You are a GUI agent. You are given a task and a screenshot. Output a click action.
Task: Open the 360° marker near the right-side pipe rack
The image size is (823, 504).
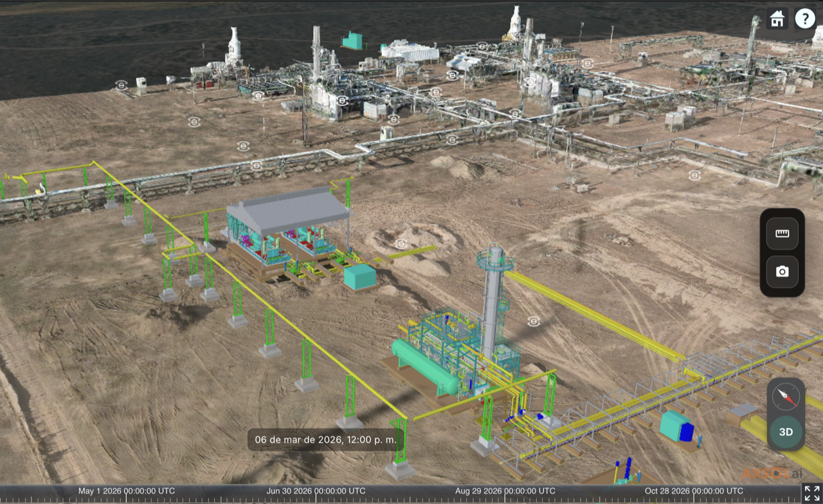(x=693, y=175)
